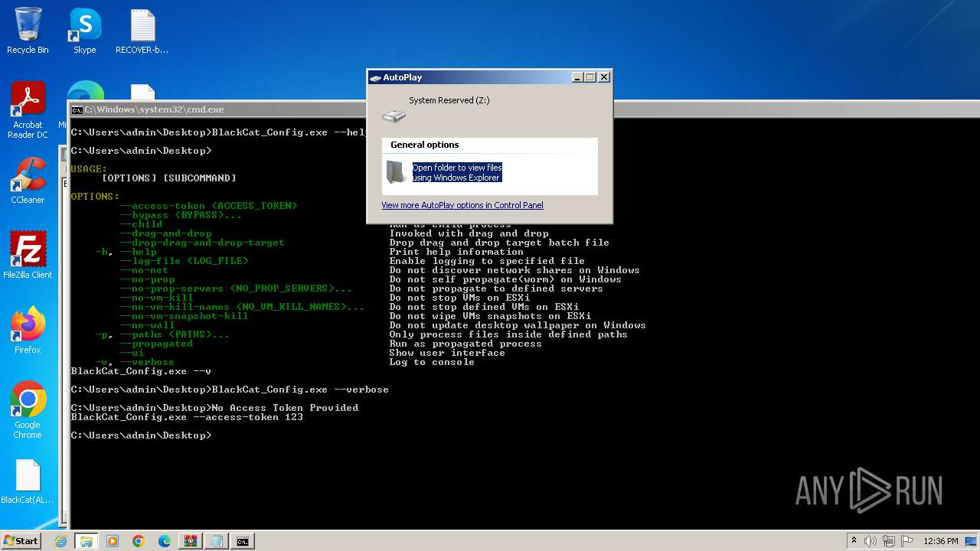
Task: Click the 'General options' heading in AutoPlay
Action: click(x=424, y=145)
